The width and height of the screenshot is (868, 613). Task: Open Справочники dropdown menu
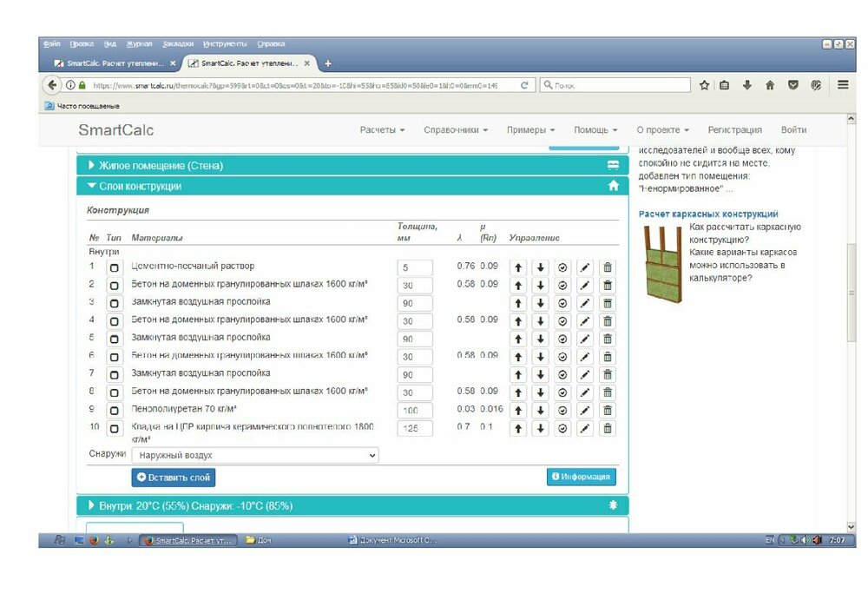click(456, 129)
